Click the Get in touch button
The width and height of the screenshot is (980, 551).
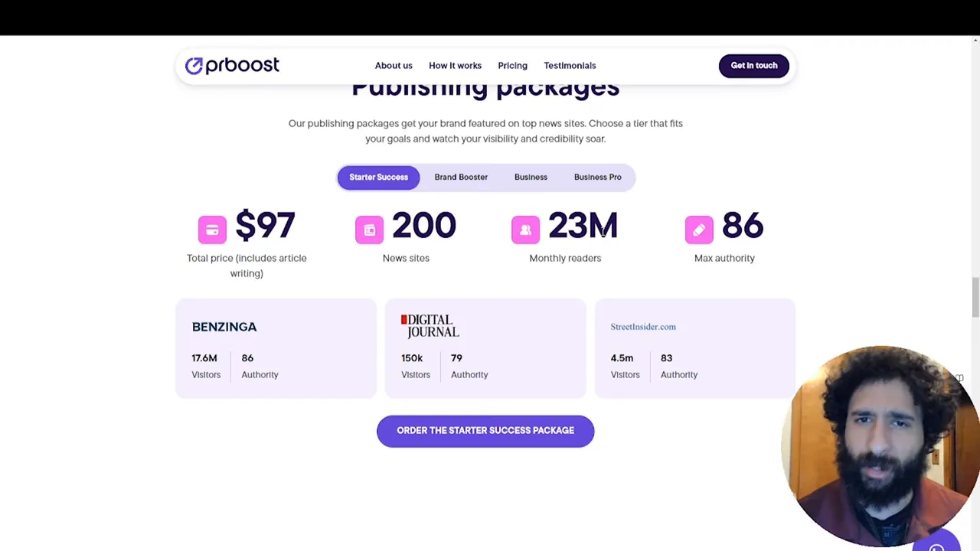(x=753, y=66)
